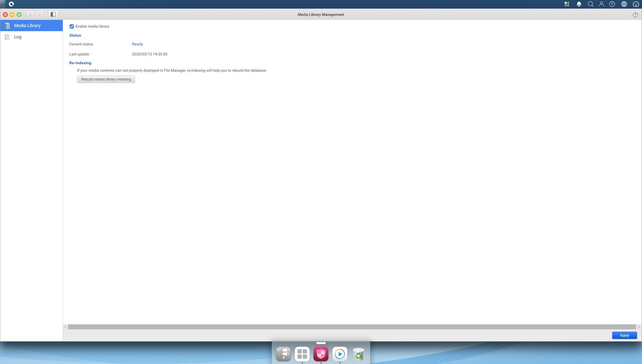Click the scrollbar left arrow
The height and width of the screenshot is (364, 642).
pyautogui.click(x=65, y=327)
